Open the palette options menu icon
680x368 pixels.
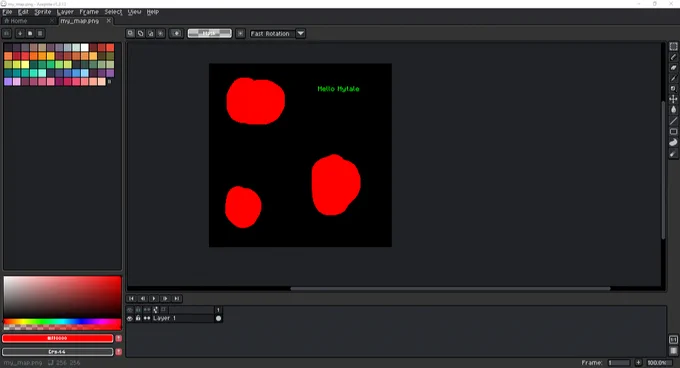tap(40, 33)
